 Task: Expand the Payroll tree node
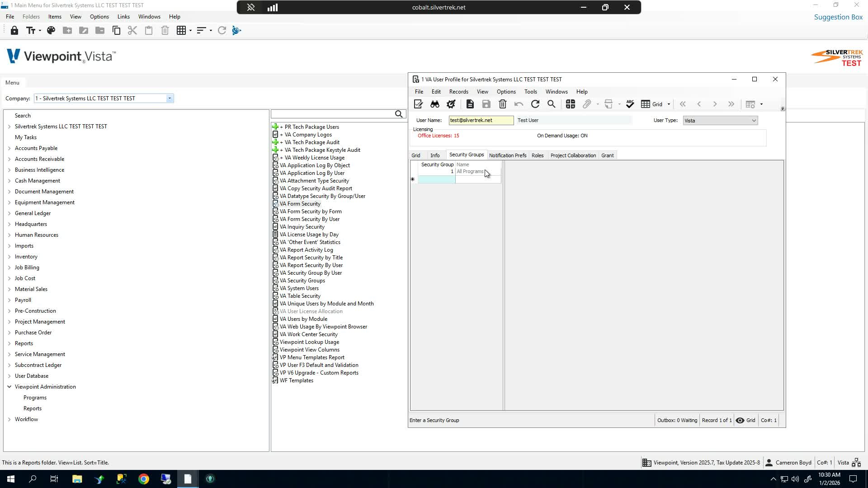click(x=9, y=300)
